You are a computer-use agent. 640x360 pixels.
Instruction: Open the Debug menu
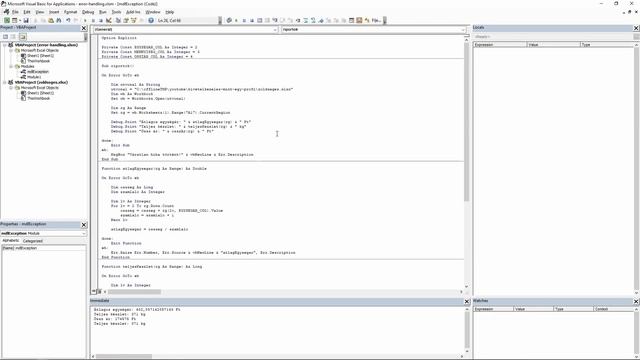(x=88, y=12)
